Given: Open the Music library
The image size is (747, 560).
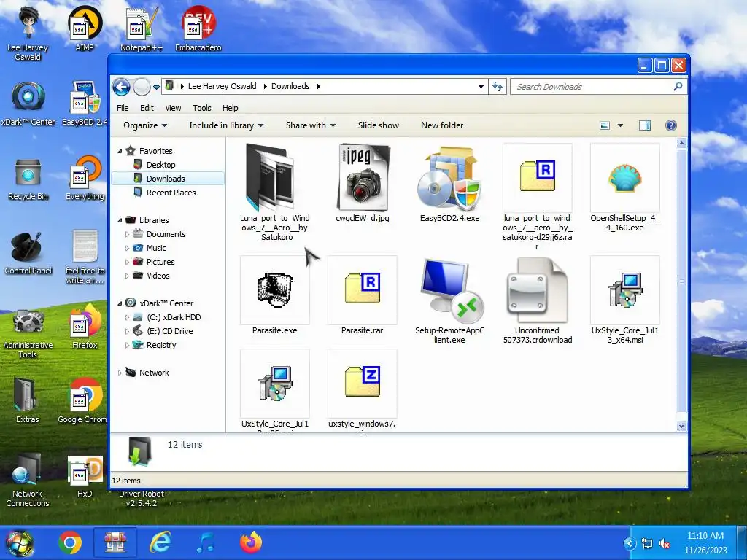Looking at the screenshot, I should tap(156, 248).
